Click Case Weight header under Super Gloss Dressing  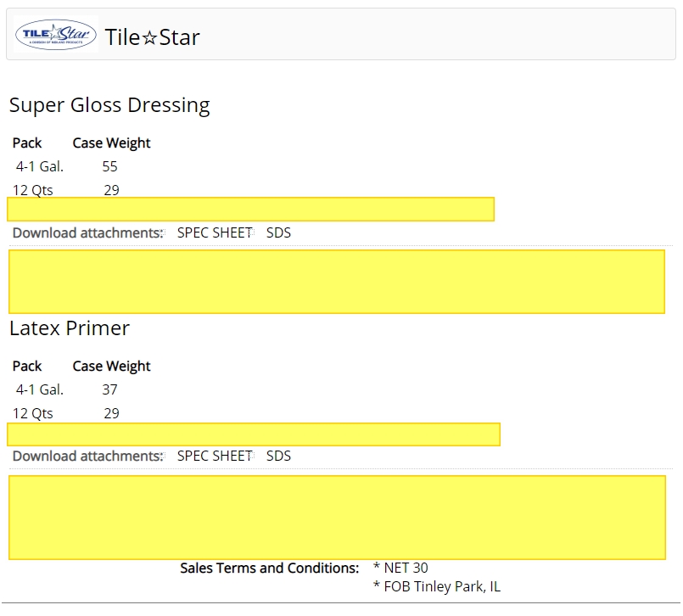[111, 143]
